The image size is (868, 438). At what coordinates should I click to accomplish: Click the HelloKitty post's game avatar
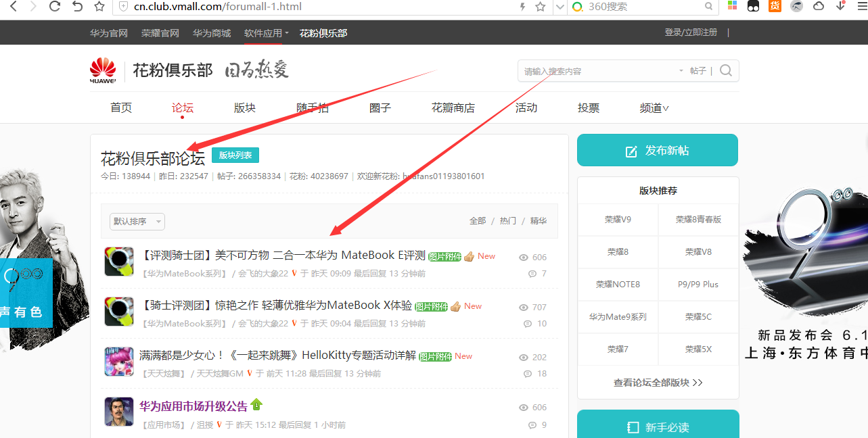coord(119,362)
